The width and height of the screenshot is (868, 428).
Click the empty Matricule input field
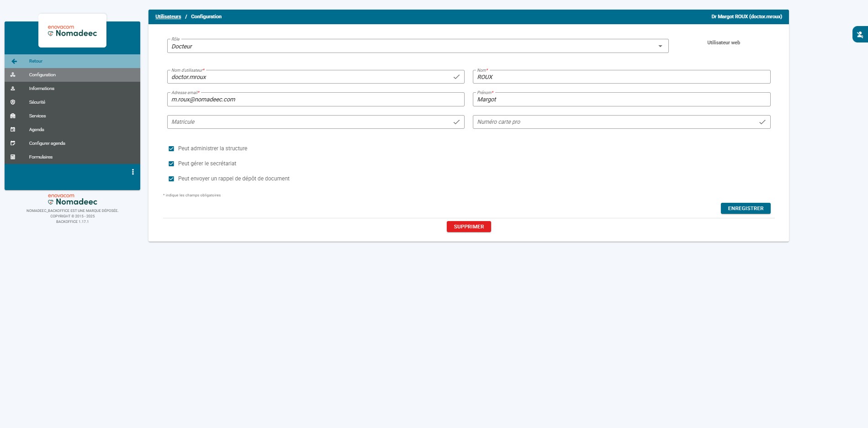tap(316, 122)
